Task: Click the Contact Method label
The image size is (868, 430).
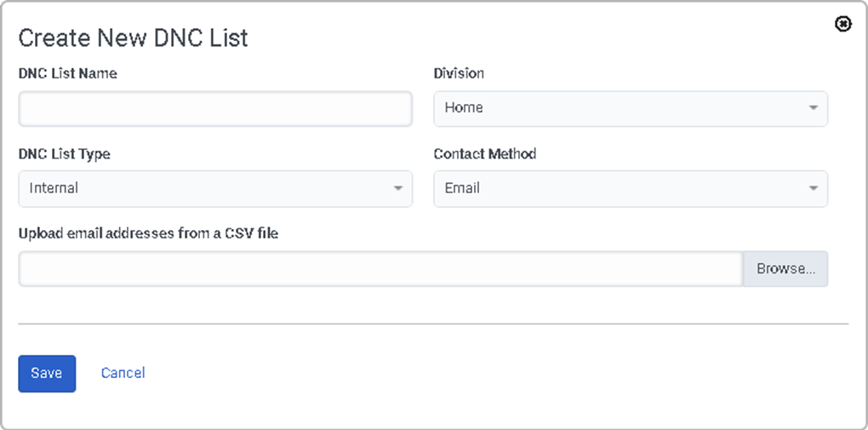Action: tap(485, 154)
